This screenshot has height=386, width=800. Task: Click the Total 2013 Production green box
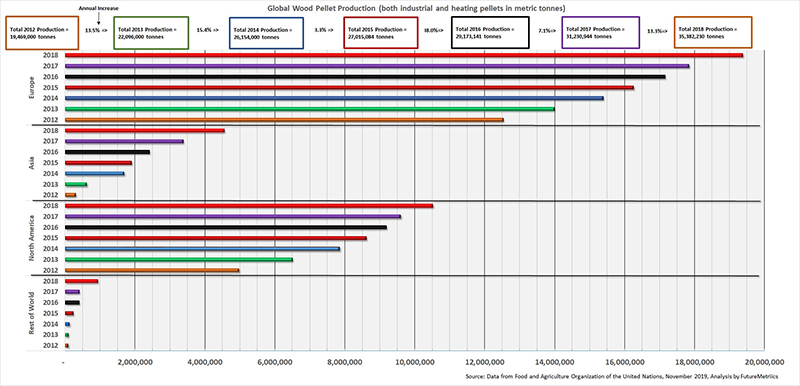(151, 33)
